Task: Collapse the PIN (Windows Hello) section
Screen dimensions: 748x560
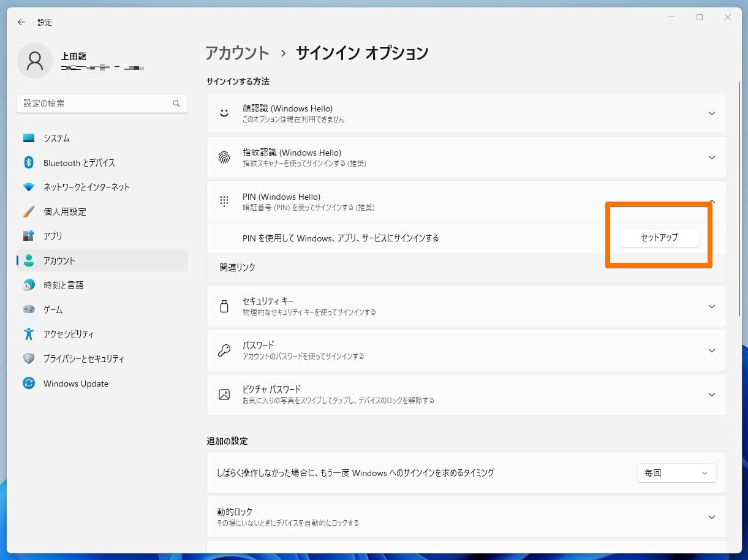Action: [x=712, y=201]
